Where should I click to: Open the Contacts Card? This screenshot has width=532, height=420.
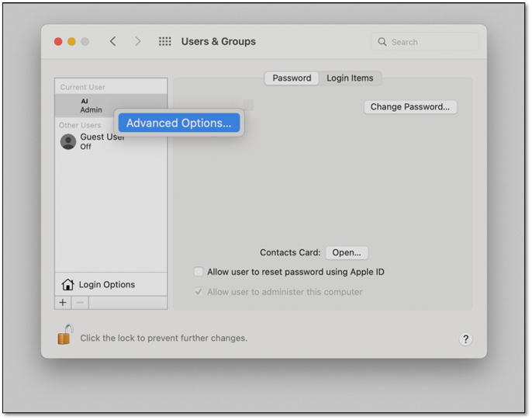346,252
